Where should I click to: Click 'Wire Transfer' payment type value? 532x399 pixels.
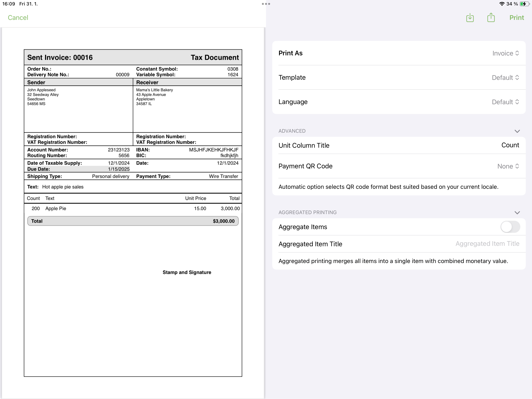[223, 176]
